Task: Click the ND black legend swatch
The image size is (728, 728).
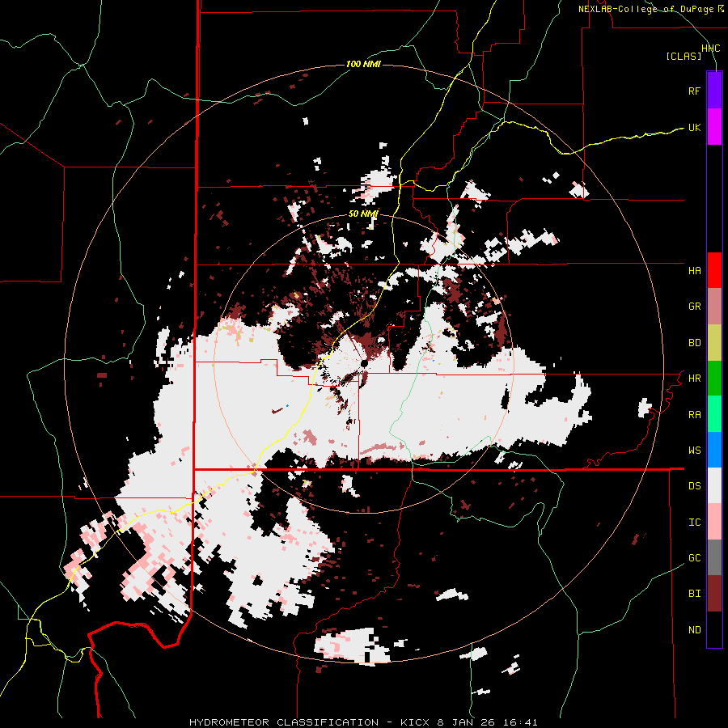Action: 714,629
